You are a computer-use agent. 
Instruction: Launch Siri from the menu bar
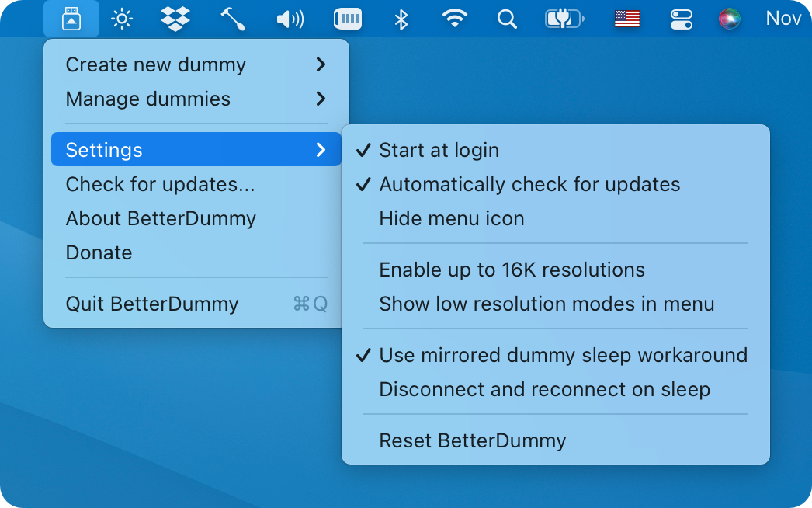[x=729, y=19]
